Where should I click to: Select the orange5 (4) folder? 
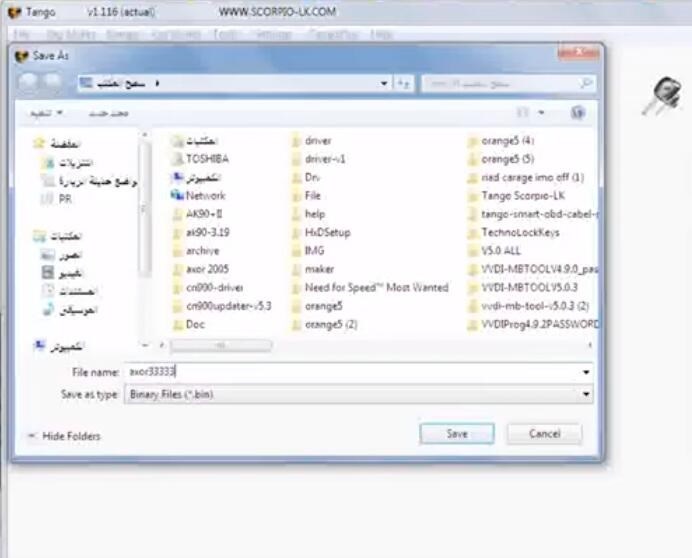coord(501,141)
